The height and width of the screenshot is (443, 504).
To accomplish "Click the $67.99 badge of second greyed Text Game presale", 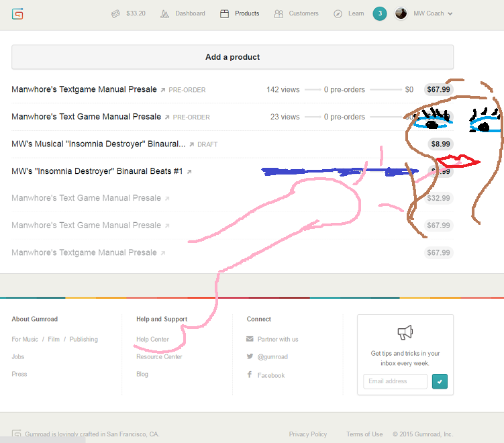I will [x=438, y=226].
